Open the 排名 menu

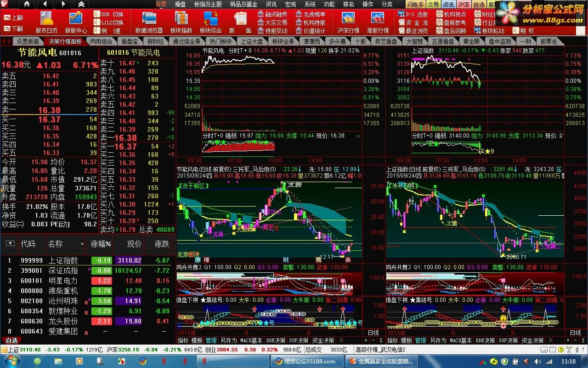click(348, 4)
